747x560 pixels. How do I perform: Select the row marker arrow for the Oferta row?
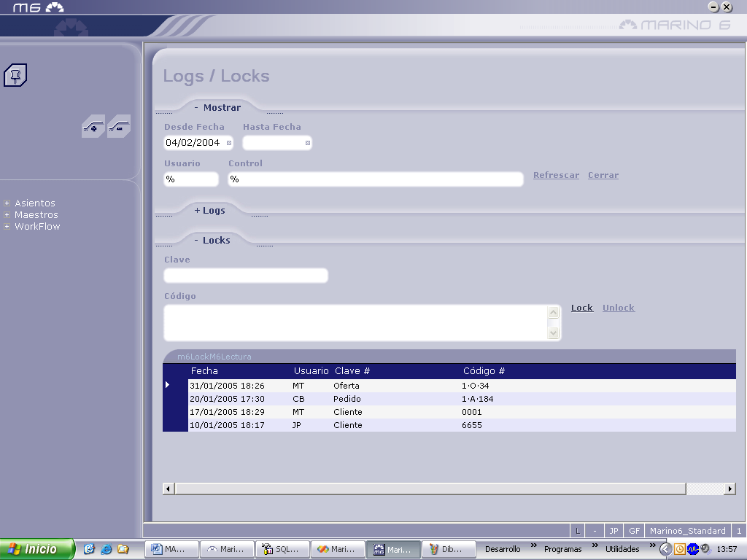[x=168, y=385]
